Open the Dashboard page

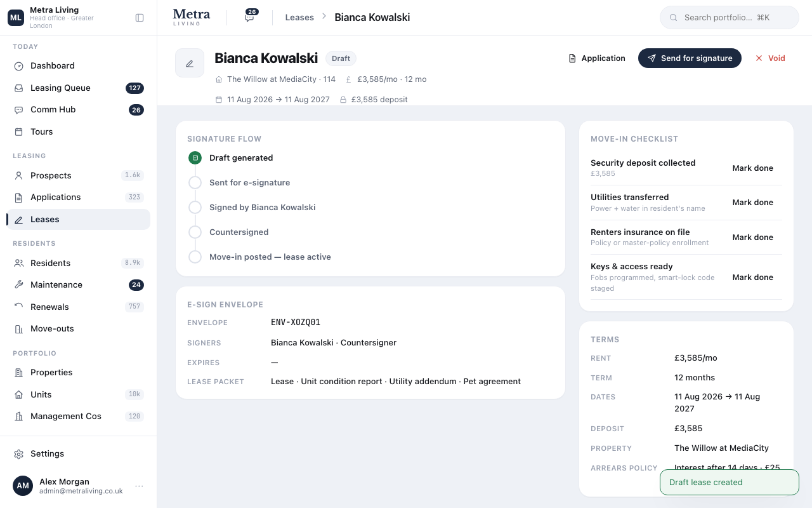click(x=78, y=66)
